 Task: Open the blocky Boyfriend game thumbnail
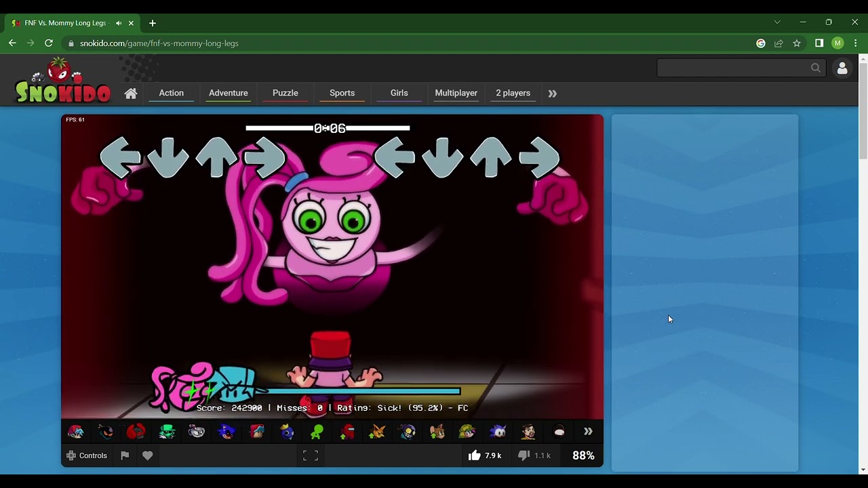[x=257, y=431]
